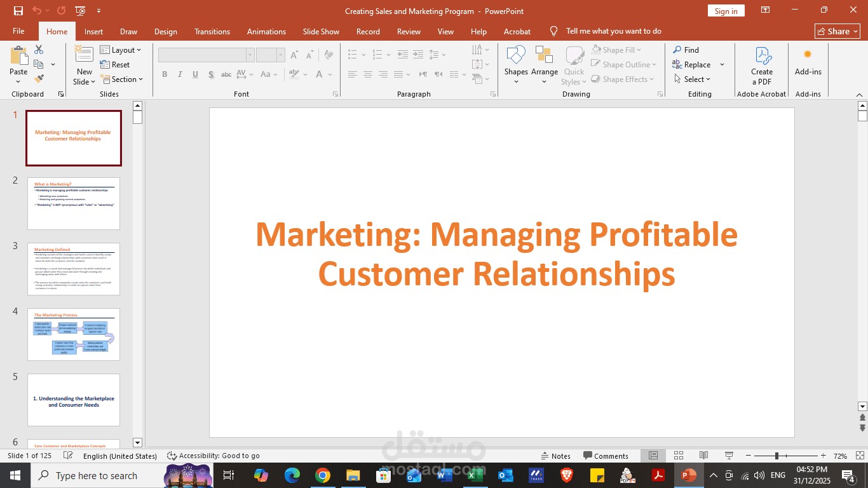Open Excel from the taskbar
Screen dimensions: 868x488
[x=475, y=475]
